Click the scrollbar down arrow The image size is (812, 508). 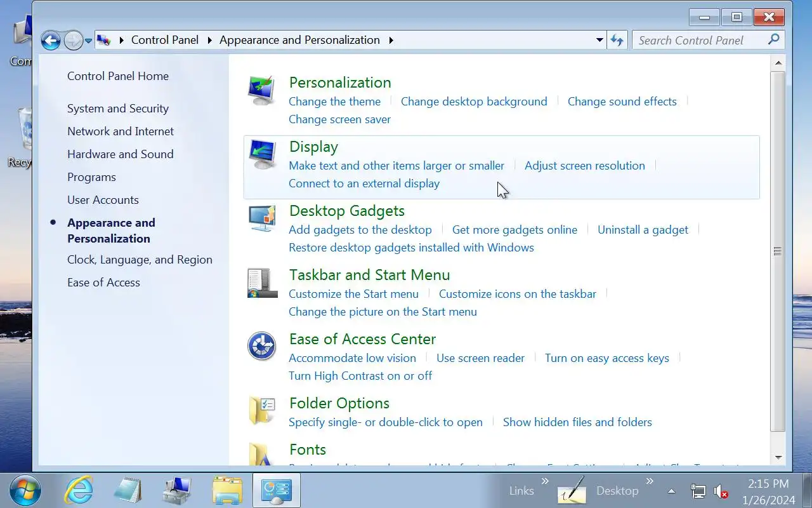tap(778, 457)
